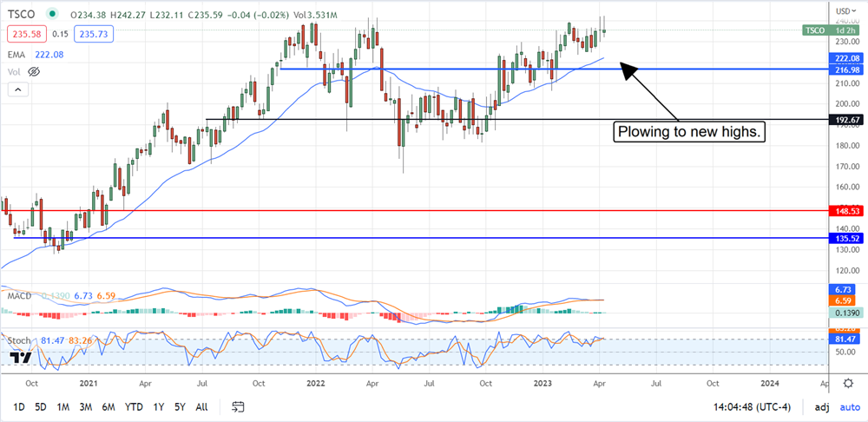Open the USD currency dropdown
Screen dimensions: 868x422
point(846,11)
